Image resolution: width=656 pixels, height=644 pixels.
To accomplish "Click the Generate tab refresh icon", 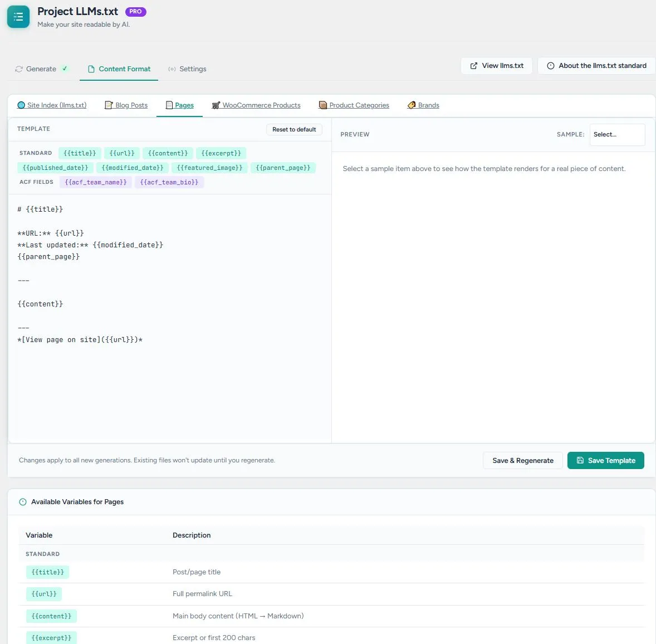I will (19, 69).
